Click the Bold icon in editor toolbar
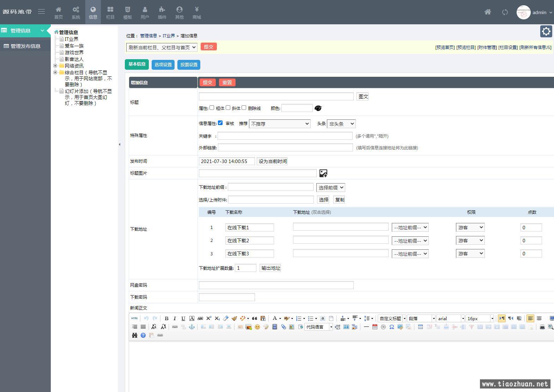554x392 pixels. click(166, 318)
